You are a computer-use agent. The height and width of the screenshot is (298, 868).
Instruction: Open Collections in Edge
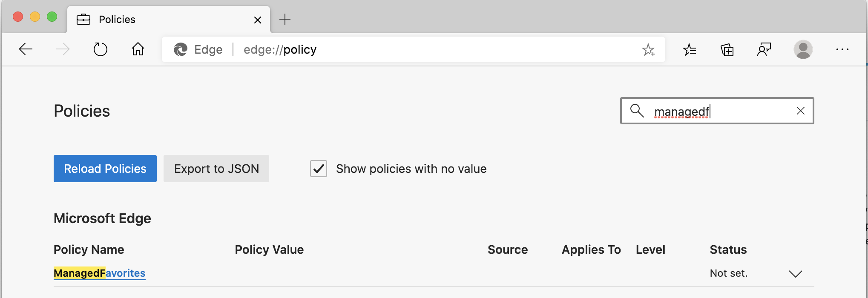pyautogui.click(x=727, y=49)
